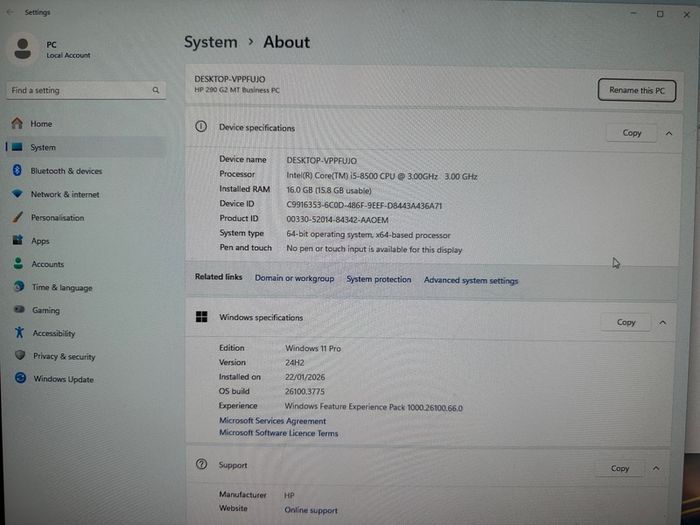700x525 pixels.
Task: Click the Version 24H2 value
Action: [x=295, y=362]
